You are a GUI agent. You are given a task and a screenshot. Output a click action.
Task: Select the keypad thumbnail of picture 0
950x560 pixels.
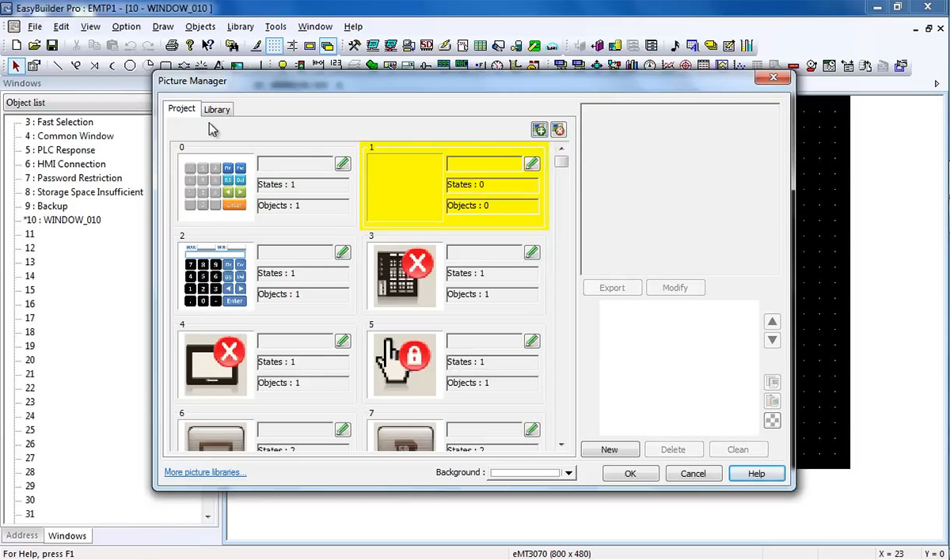215,186
